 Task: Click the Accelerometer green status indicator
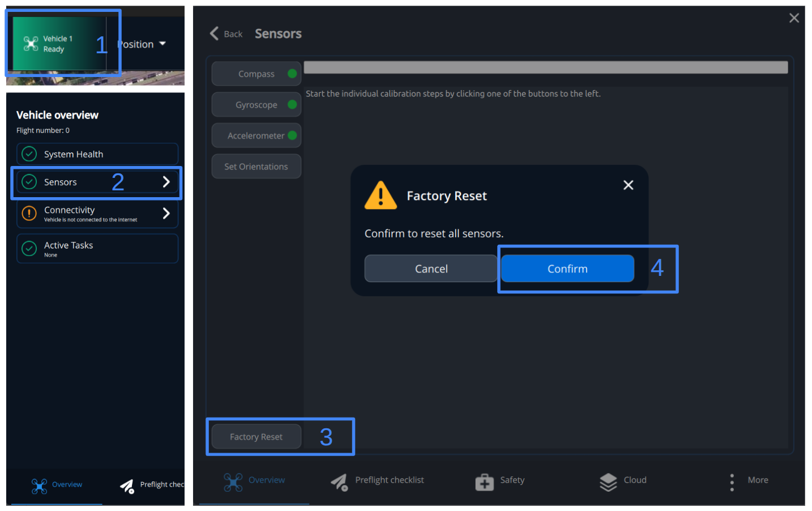[292, 135]
